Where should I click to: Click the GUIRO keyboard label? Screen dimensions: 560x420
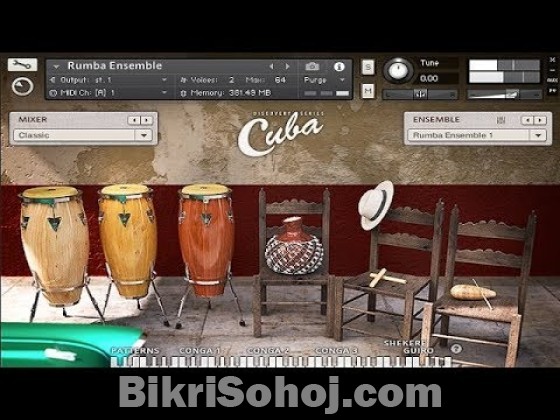click(x=418, y=351)
